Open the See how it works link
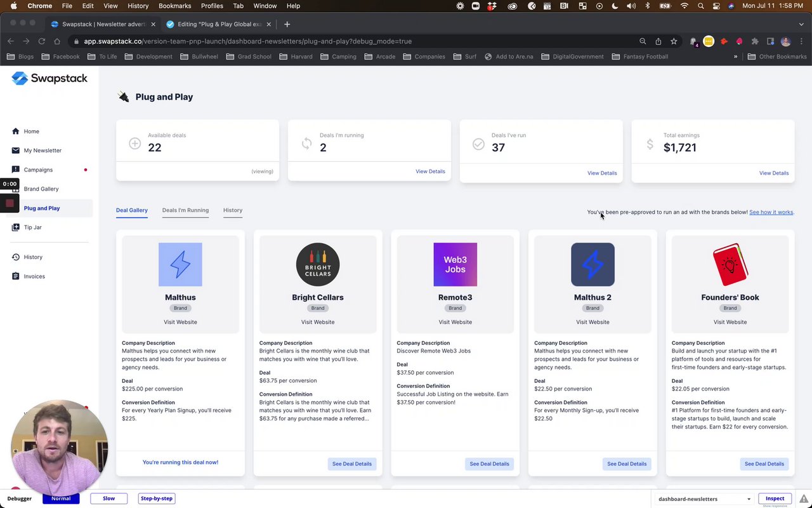 coord(771,212)
